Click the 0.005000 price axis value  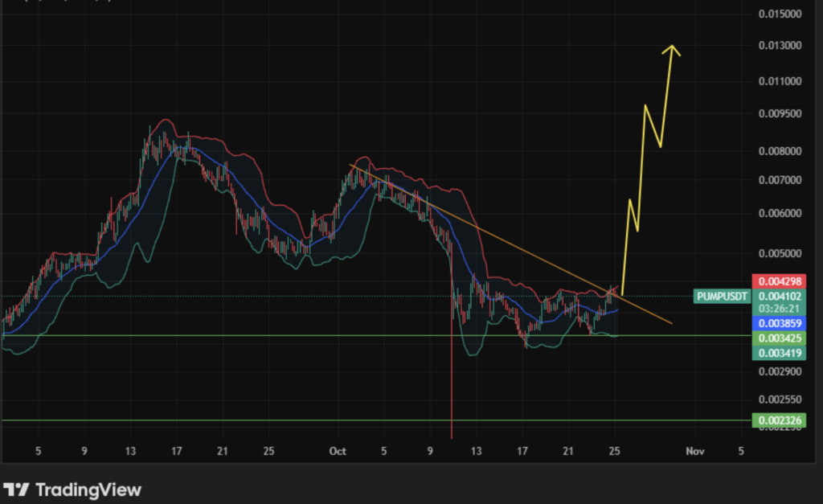click(x=780, y=254)
